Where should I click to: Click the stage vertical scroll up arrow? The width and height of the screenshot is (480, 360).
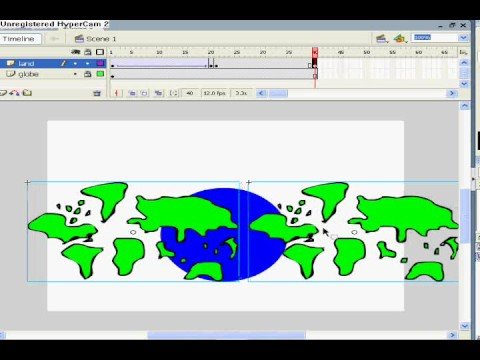click(465, 106)
